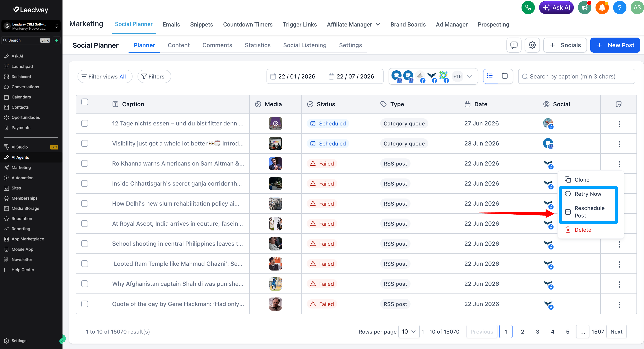The height and width of the screenshot is (349, 644).
Task: Expand the +16 more social accounts
Action: 457,76
